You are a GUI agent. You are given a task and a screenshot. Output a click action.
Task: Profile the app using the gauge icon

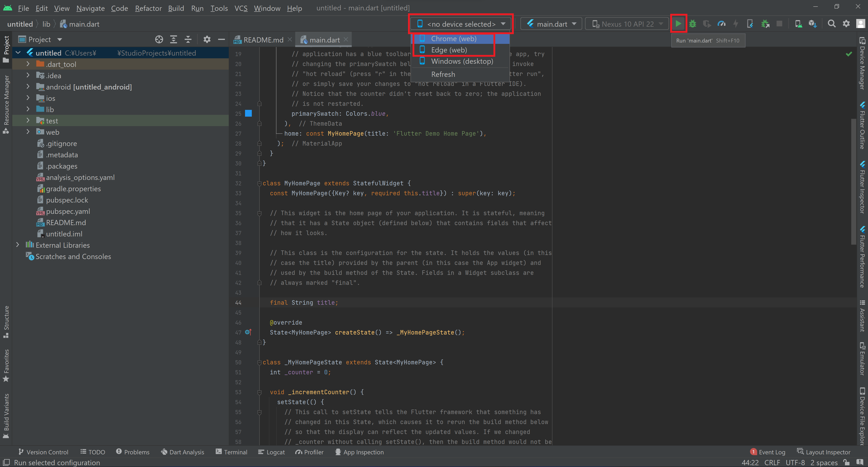coord(721,24)
